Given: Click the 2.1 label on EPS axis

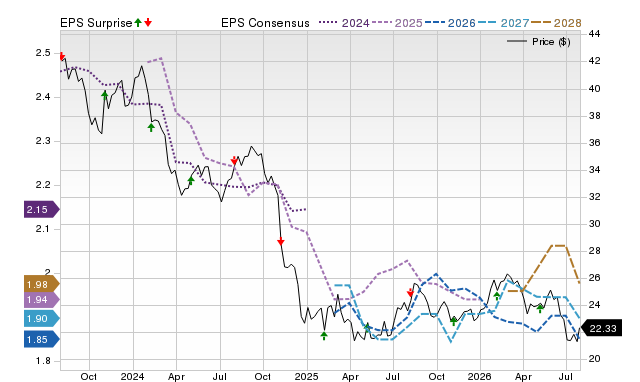Looking at the screenshot, I should (43, 229).
